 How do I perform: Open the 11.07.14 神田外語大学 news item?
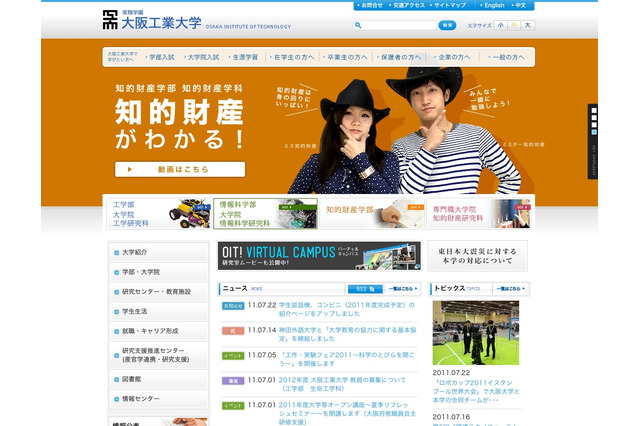coord(347,334)
